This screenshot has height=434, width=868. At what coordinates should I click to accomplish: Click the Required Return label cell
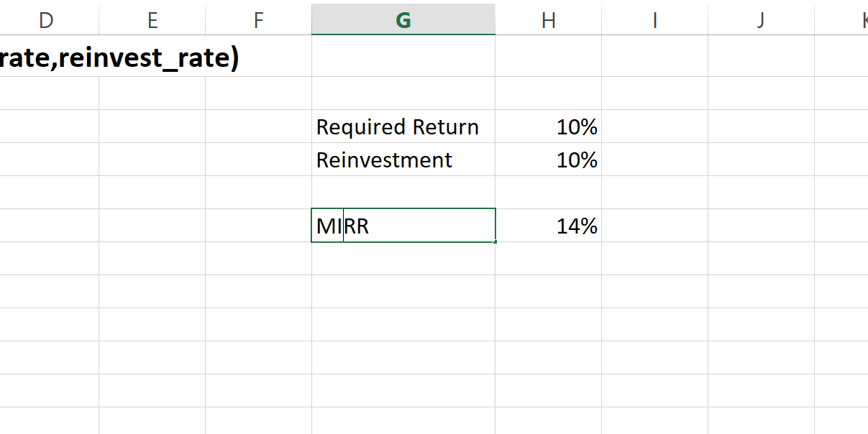[398, 127]
